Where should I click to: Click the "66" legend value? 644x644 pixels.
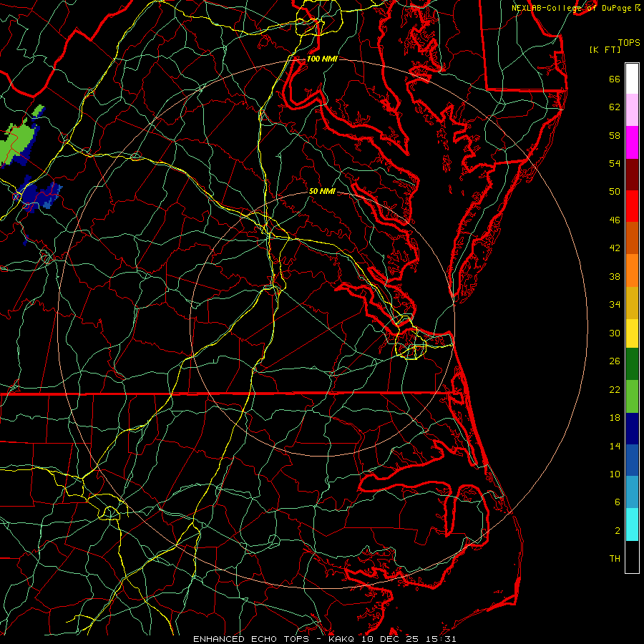click(x=615, y=79)
